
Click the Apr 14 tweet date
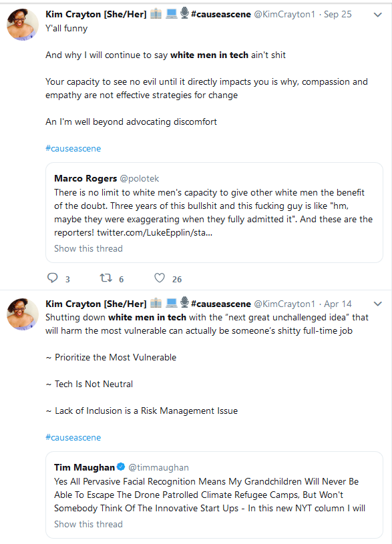[337, 304]
